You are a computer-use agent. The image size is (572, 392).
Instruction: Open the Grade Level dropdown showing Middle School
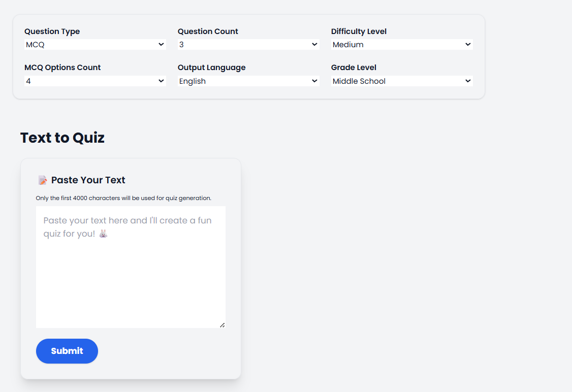pos(402,81)
